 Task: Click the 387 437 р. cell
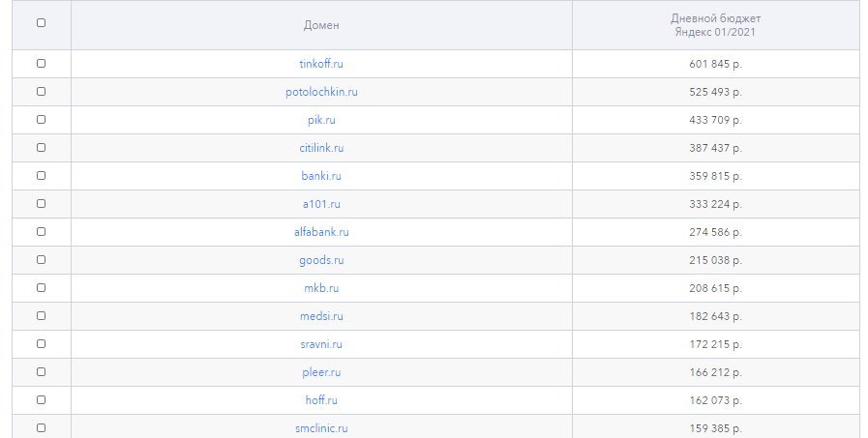click(715, 148)
